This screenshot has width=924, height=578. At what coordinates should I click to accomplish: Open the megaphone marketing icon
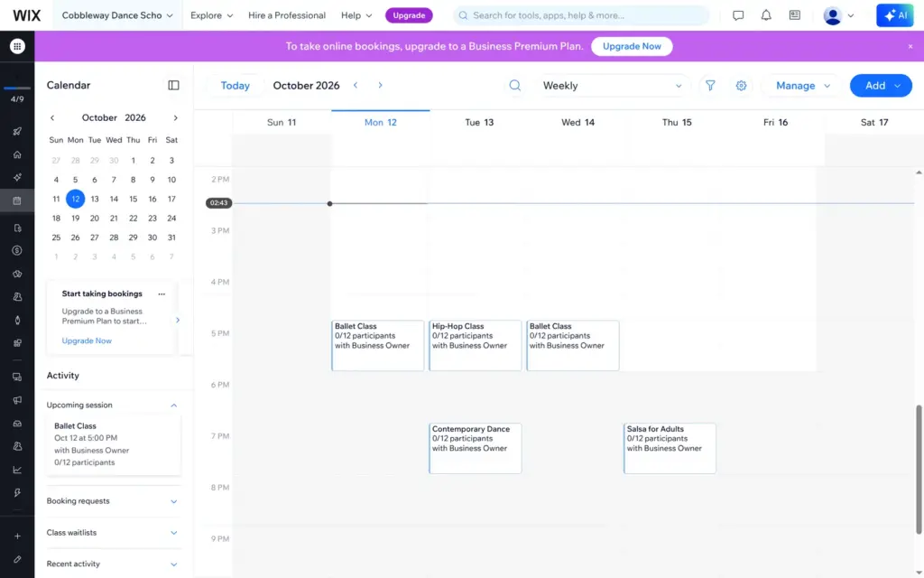(x=17, y=400)
